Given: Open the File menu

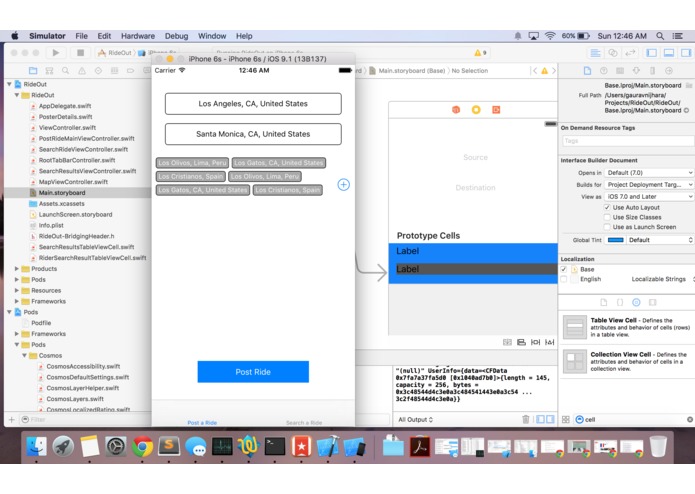Looking at the screenshot, I should coord(81,36).
